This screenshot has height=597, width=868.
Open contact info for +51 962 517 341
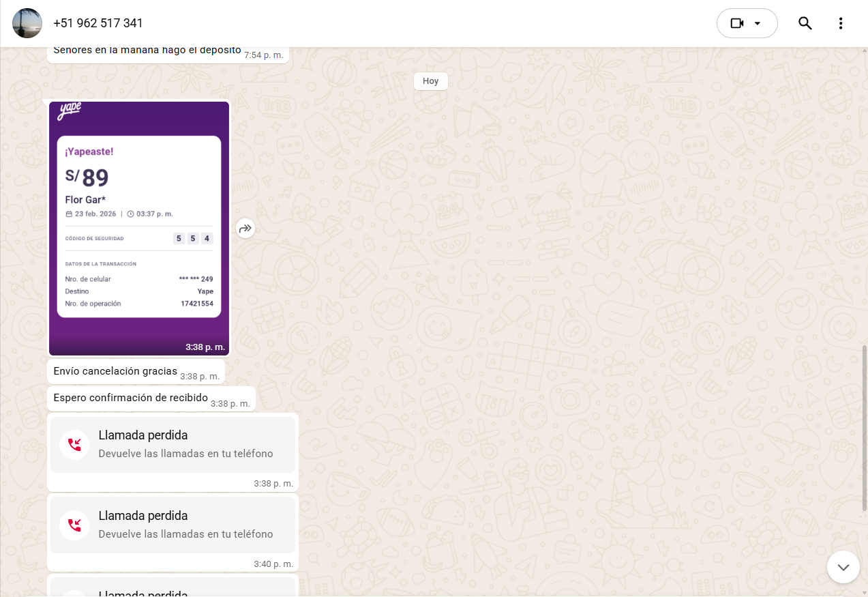tap(98, 23)
